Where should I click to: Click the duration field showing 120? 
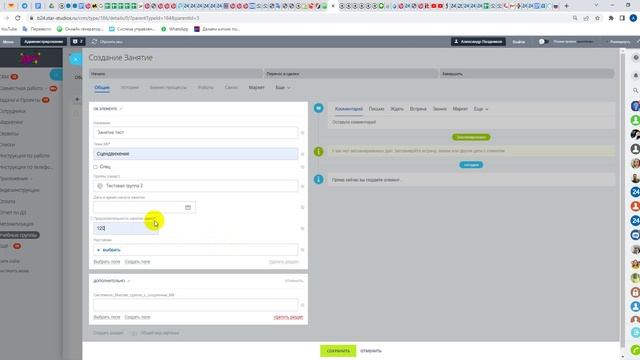(x=125, y=228)
